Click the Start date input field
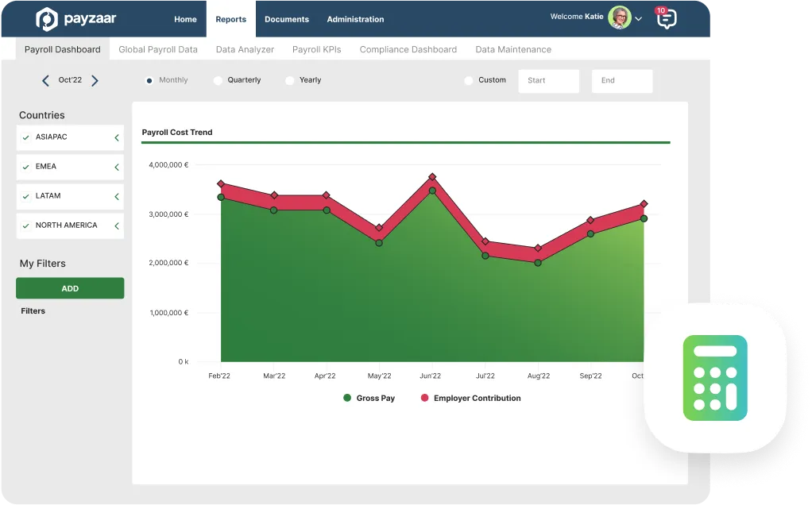Image resolution: width=812 pixels, height=505 pixels. tap(548, 80)
